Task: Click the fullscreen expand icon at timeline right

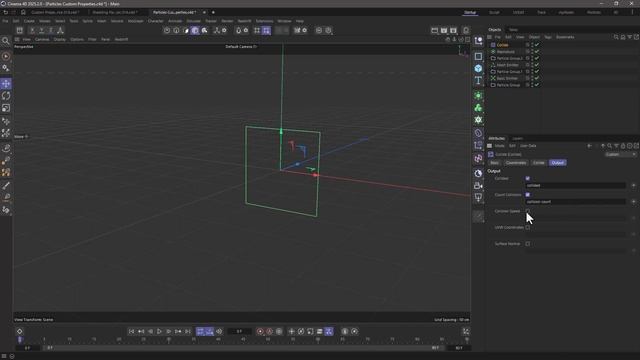Action: 466,331
